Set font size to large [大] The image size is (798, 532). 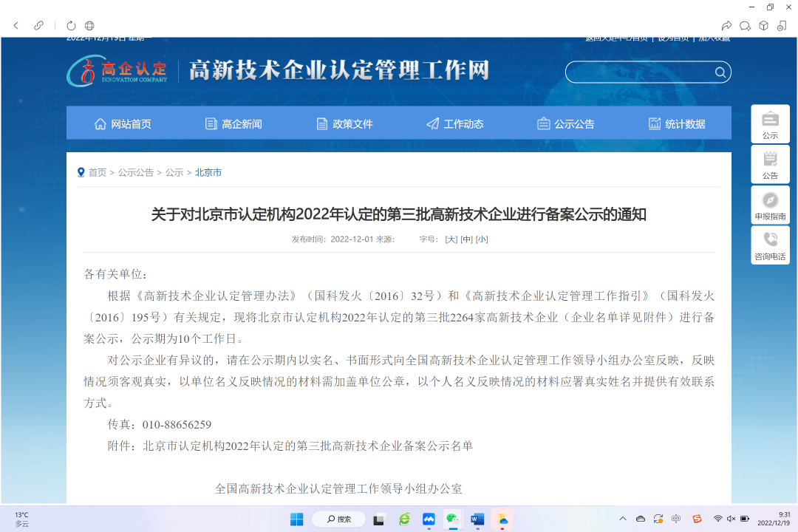pyautogui.click(x=451, y=239)
